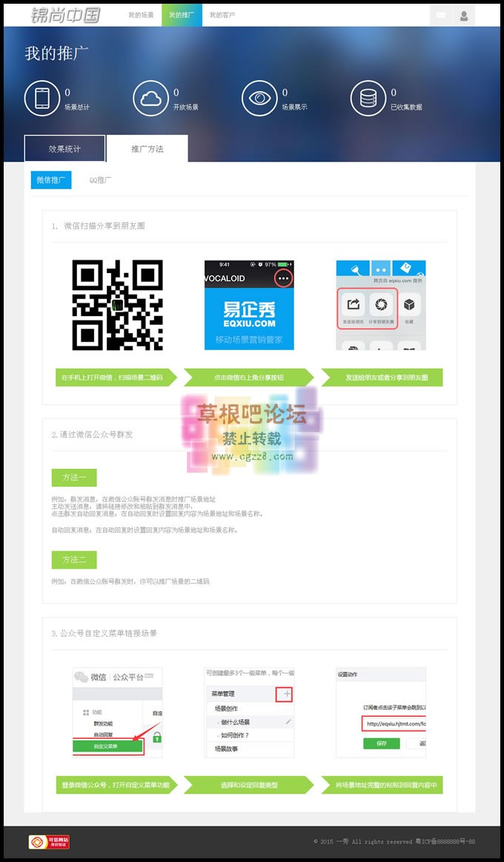The width and height of the screenshot is (504, 862).
Task: Click the 菜单管理 screenshot image
Action: (x=249, y=712)
